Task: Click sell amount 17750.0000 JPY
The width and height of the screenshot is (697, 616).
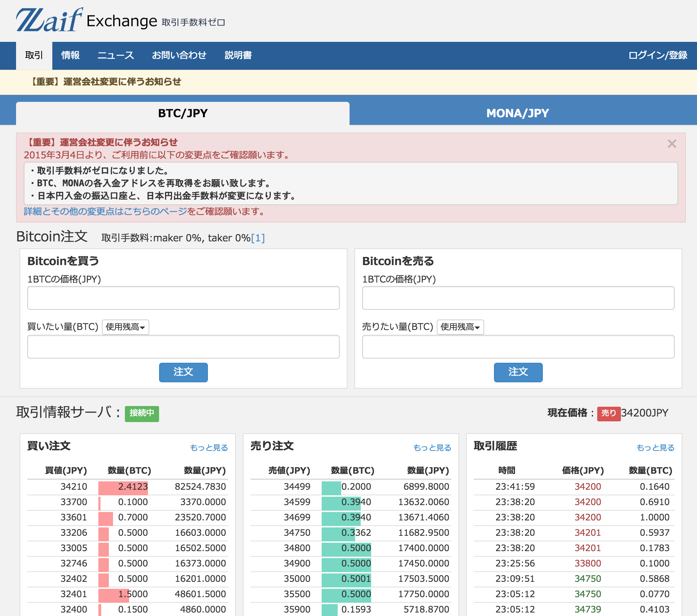Action: point(424,594)
